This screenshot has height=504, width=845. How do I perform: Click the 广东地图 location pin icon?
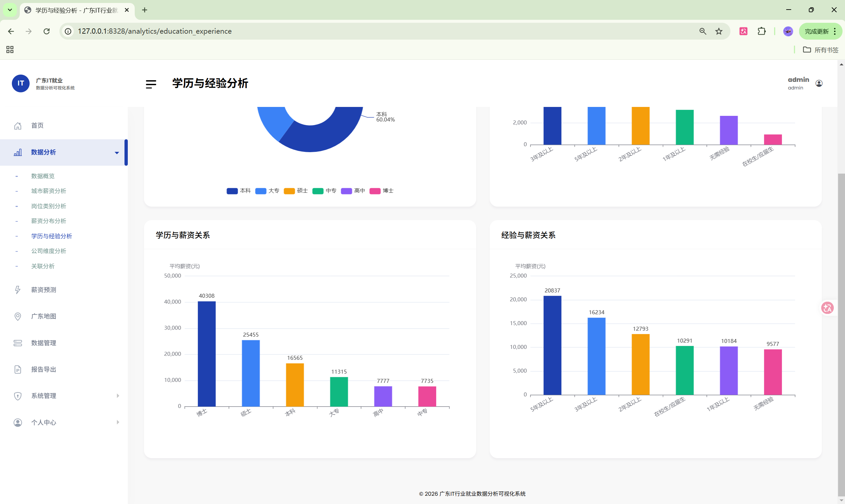pos(18,316)
